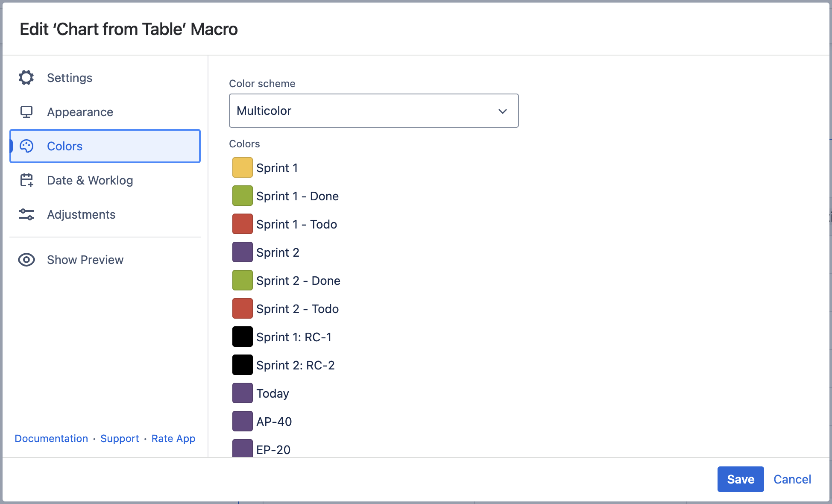Go to the Adjustments section
Image resolution: width=832 pixels, height=504 pixels.
pyautogui.click(x=81, y=214)
